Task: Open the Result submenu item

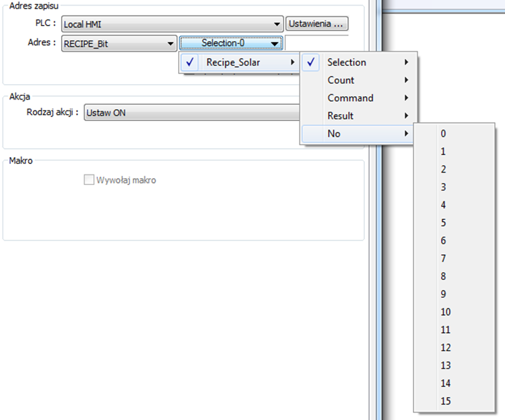Action: (358, 115)
